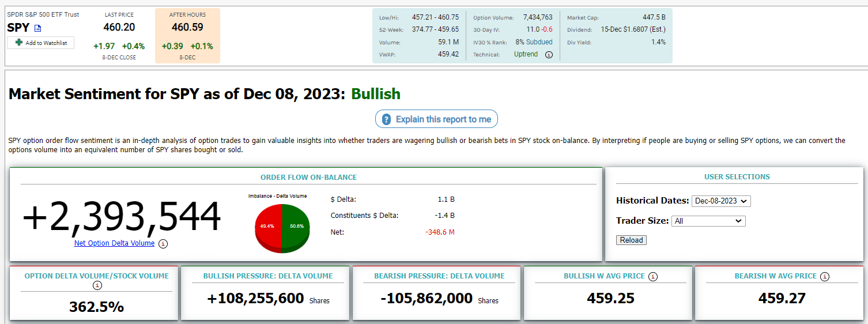The width and height of the screenshot is (868, 324).
Task: Click the document icon next to SPY ticker
Action: point(38,28)
